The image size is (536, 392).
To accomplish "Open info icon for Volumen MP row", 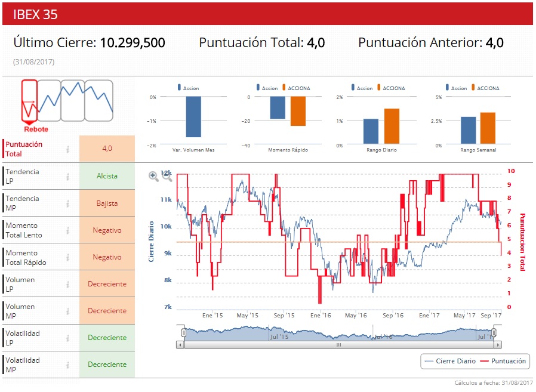I will pyautogui.click(x=67, y=311).
